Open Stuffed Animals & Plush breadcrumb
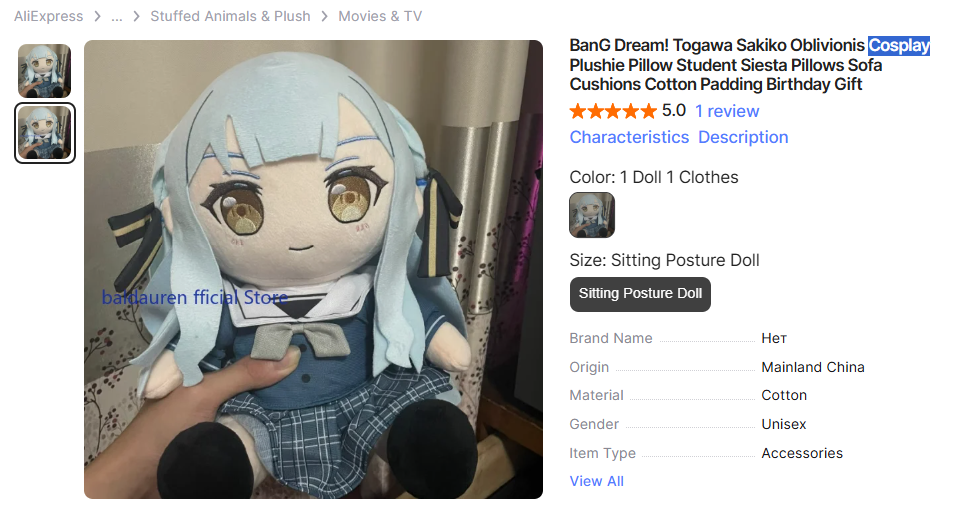 pos(230,16)
